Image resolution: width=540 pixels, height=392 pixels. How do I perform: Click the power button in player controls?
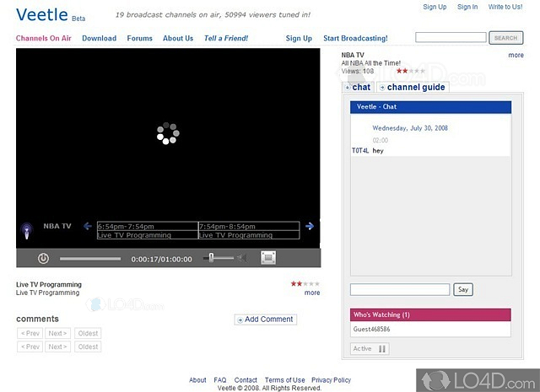pyautogui.click(x=43, y=258)
